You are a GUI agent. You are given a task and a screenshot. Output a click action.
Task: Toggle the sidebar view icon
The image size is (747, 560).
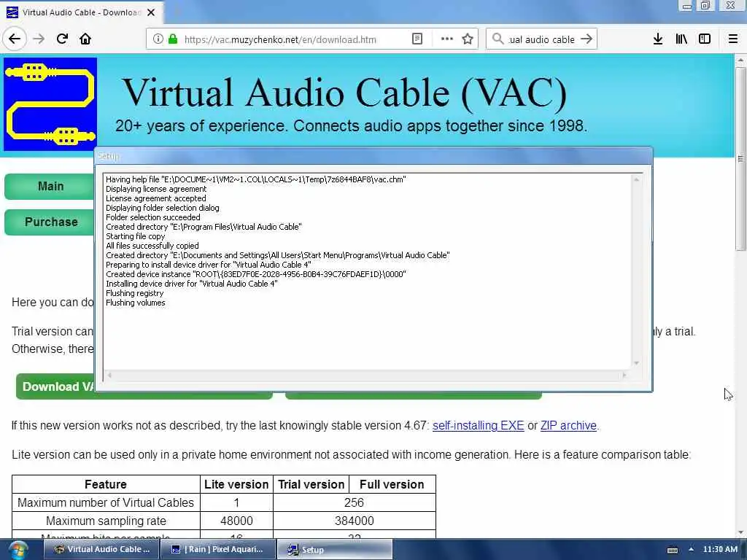[705, 39]
